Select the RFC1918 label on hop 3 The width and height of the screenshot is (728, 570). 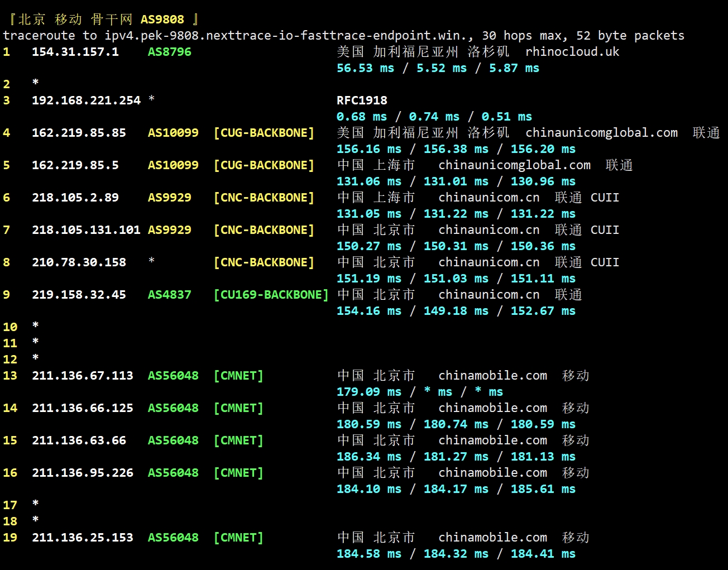pos(362,100)
